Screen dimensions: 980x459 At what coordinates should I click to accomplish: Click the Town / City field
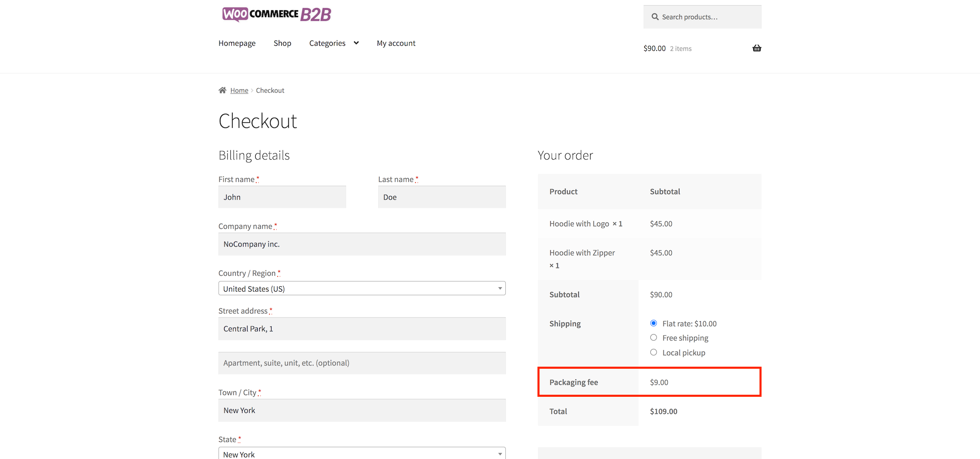[362, 411]
